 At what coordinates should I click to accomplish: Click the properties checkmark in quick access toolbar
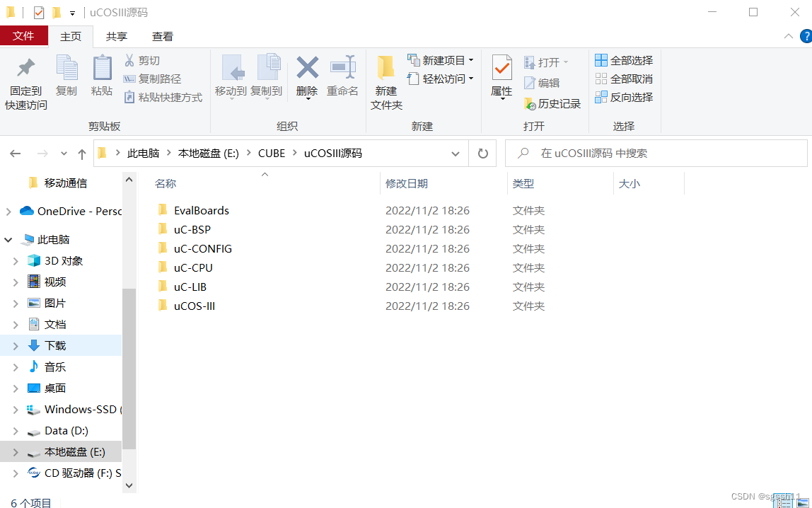(39, 13)
